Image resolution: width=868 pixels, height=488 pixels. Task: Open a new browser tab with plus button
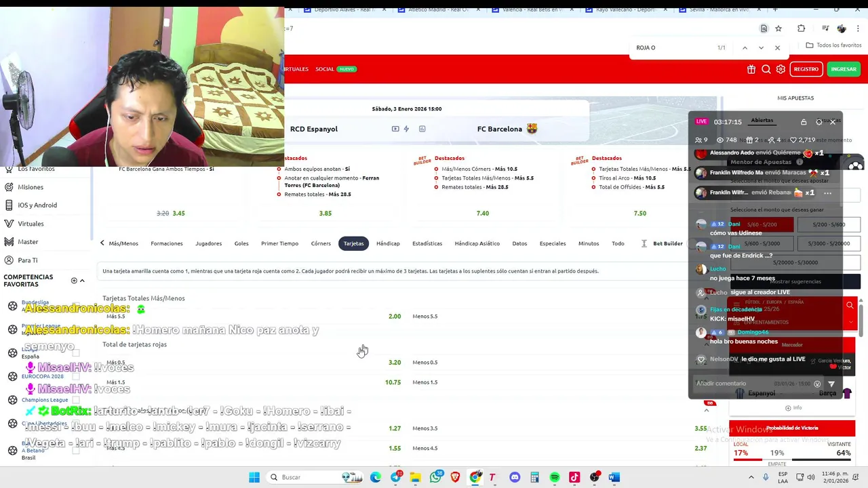pos(775,9)
